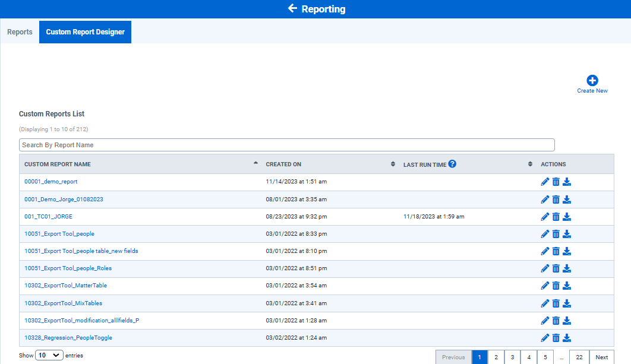The image size is (631, 364).
Task: Click the Previous page button
Action: [x=453, y=357]
